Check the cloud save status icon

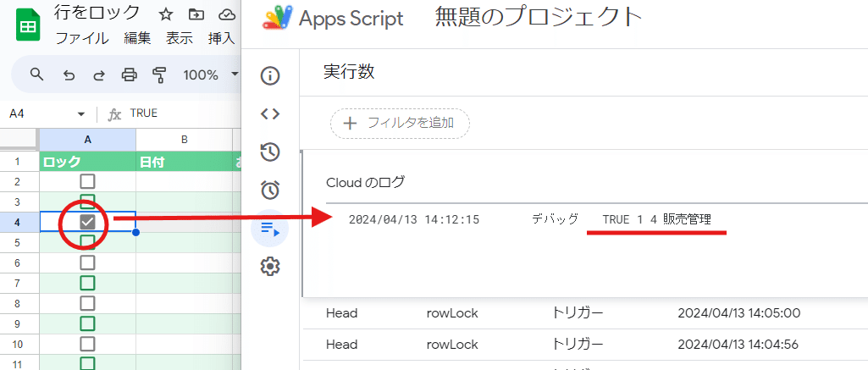point(227,14)
